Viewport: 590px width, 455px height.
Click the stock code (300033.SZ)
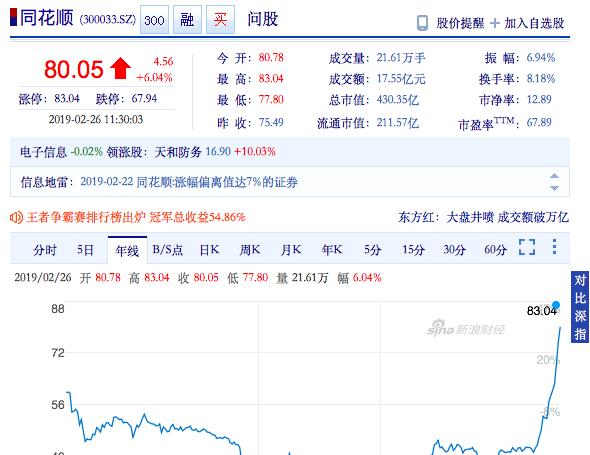point(108,20)
